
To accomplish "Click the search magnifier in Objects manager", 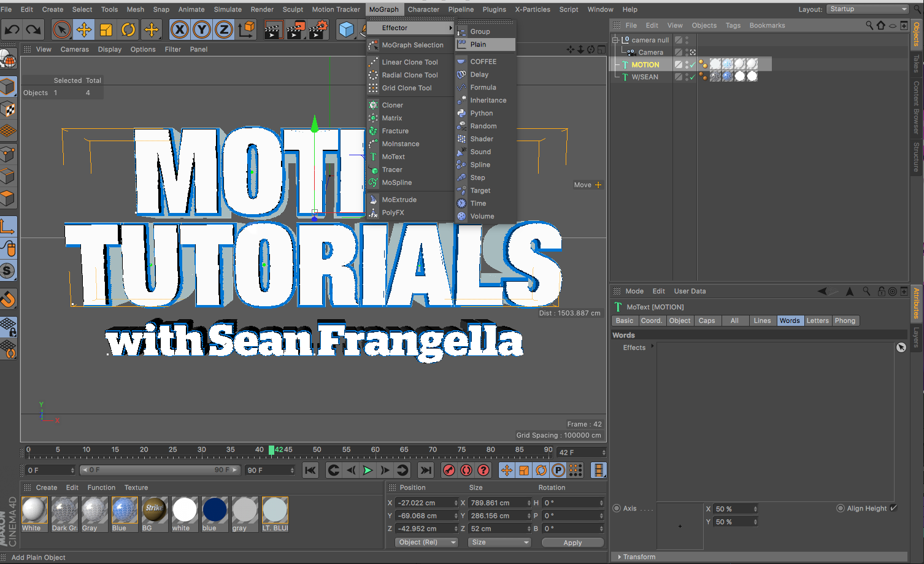I will [869, 25].
